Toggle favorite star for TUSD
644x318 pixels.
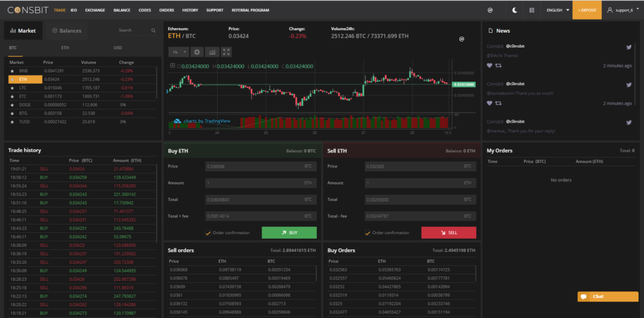click(13, 122)
